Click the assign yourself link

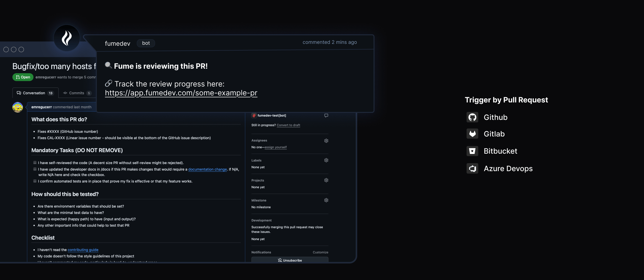[x=276, y=147]
